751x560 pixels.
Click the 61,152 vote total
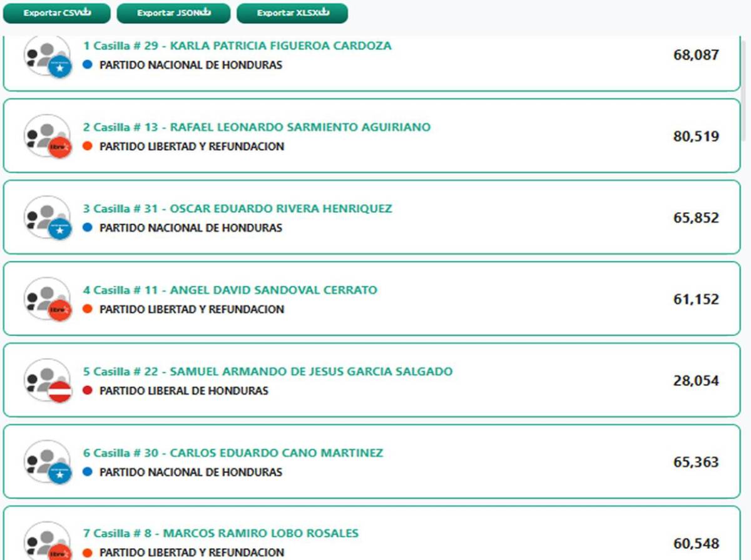pyautogui.click(x=696, y=299)
